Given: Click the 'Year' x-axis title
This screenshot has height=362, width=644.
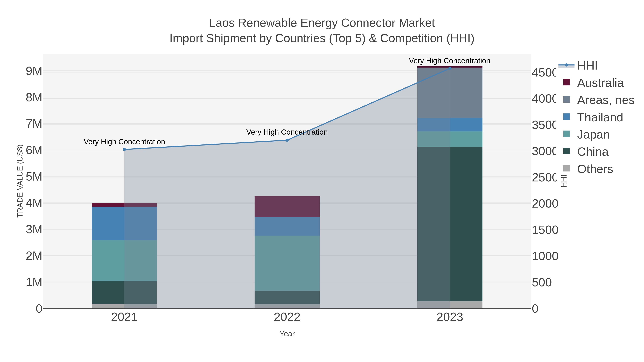Looking at the screenshot, I should click(287, 334).
